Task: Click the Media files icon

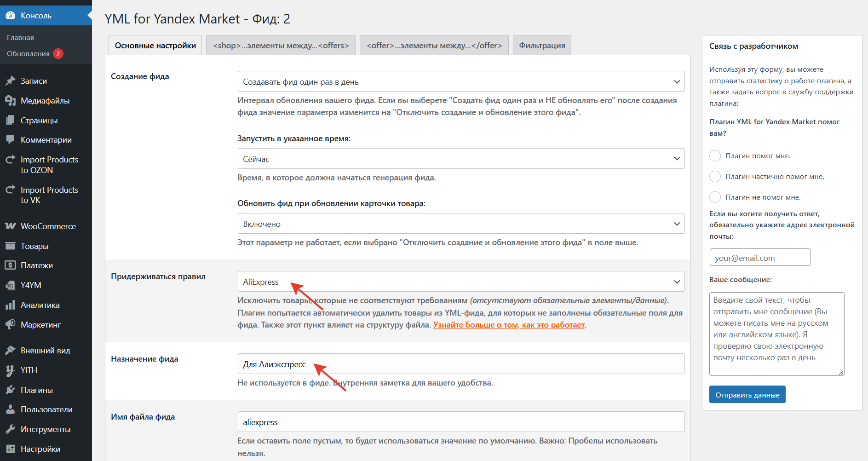Action: 10,101
